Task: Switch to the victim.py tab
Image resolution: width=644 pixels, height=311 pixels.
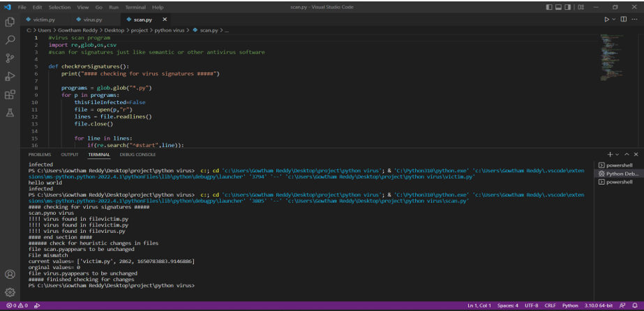Action: 44,20
